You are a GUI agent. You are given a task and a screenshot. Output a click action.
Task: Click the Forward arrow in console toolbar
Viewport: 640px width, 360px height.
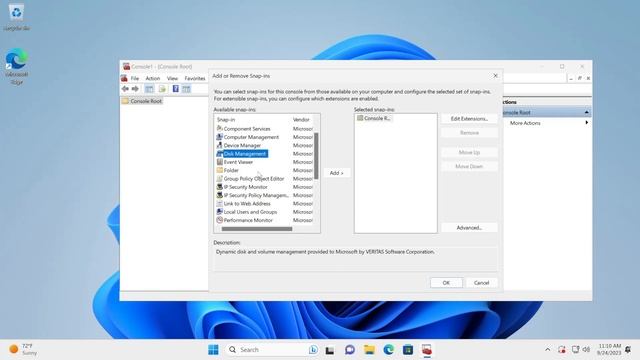[x=135, y=89]
